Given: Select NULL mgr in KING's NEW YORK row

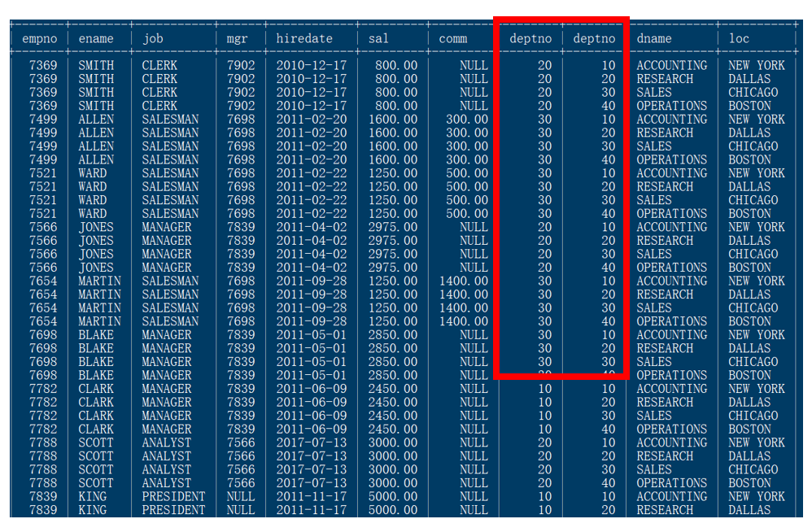Looking at the screenshot, I should [241, 496].
